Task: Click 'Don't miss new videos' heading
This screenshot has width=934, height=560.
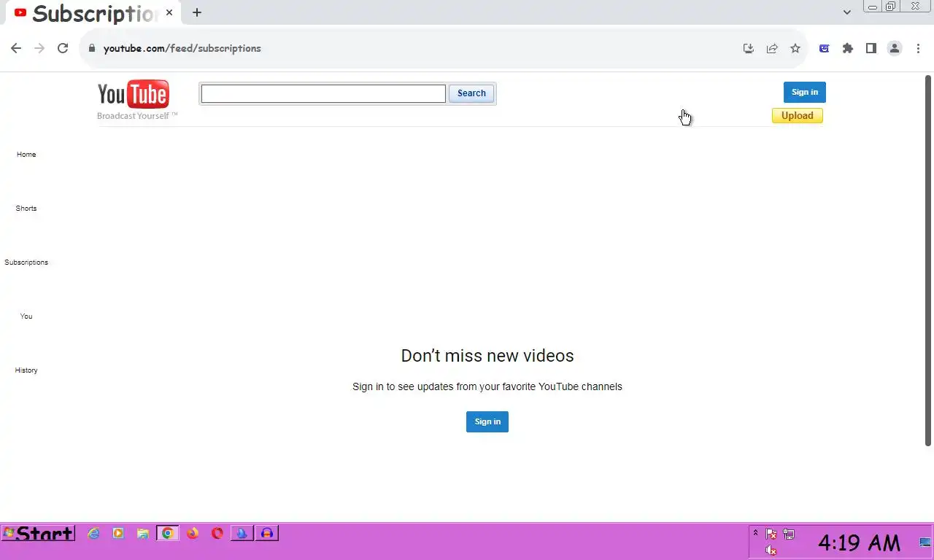Action: (487, 356)
